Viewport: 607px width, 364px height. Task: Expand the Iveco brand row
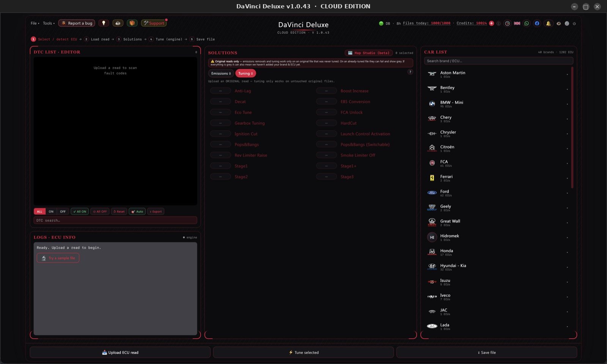pyautogui.click(x=497, y=297)
